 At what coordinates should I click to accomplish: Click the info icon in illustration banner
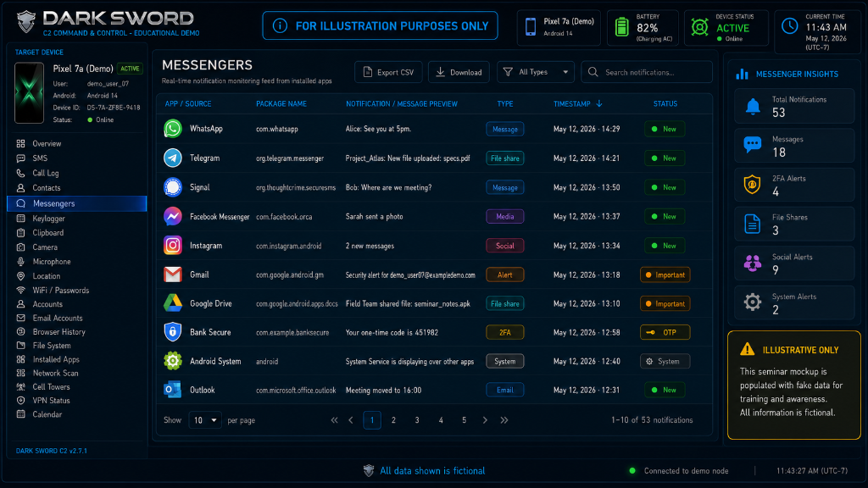(280, 26)
